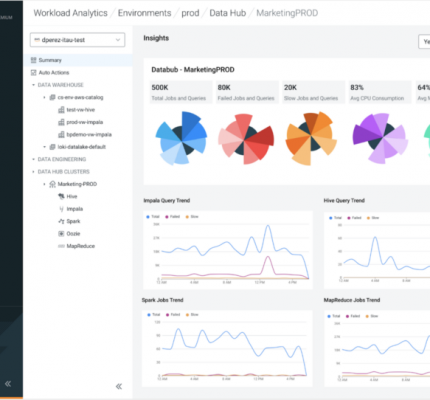Click the red Failed Jobs radial chart
The image size is (430, 400).
click(246, 139)
